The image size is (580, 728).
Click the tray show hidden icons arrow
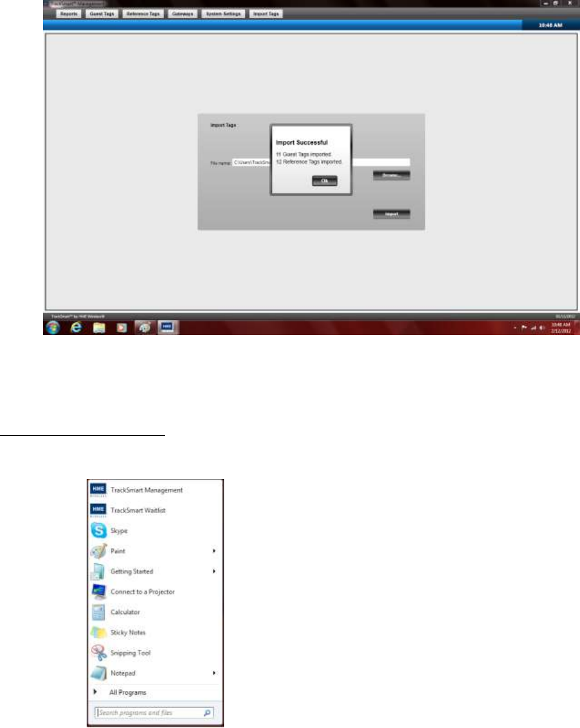tap(514, 328)
